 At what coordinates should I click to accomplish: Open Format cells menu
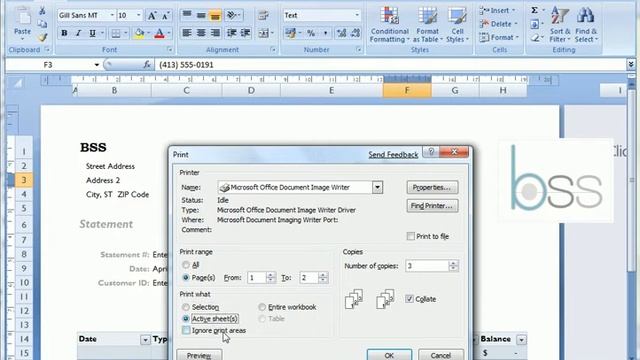[x=499, y=38]
